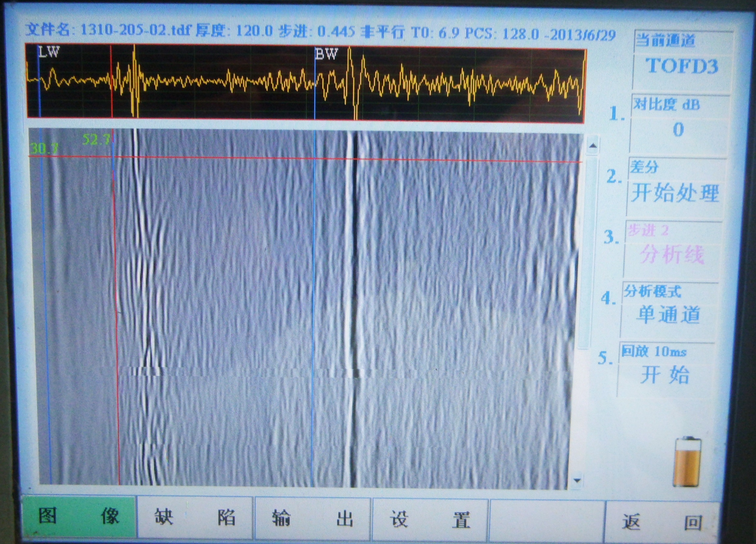Click the scrollbar down arrow

click(x=577, y=481)
